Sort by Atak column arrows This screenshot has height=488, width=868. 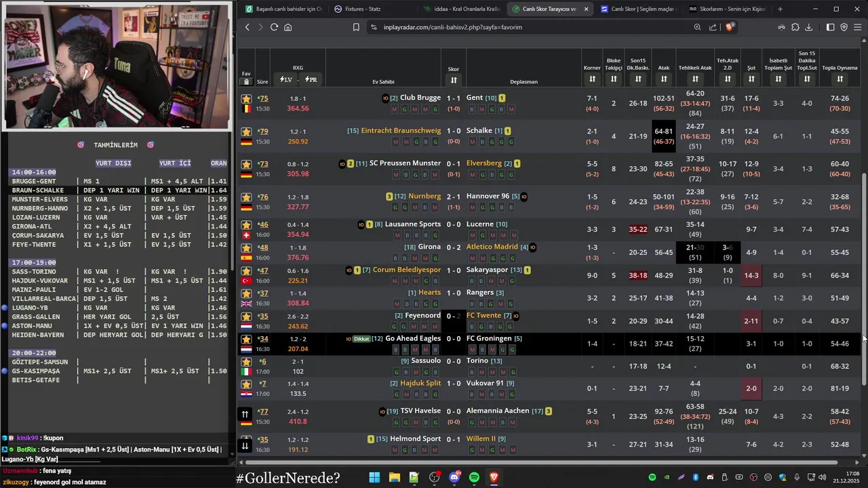[663, 79]
